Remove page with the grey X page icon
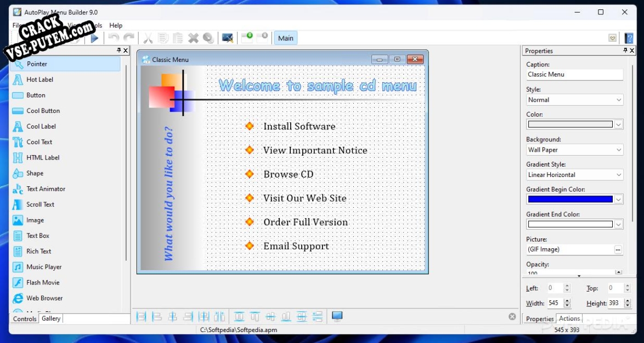644x343 pixels. pyautogui.click(x=262, y=38)
